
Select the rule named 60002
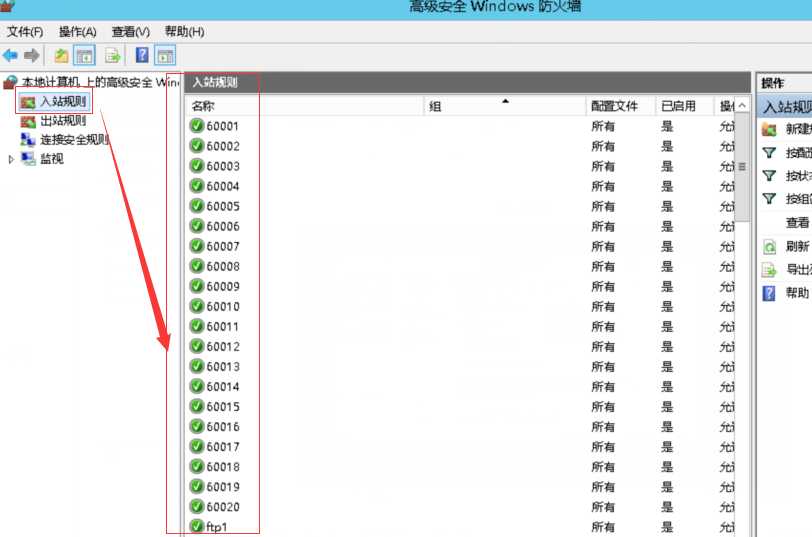[223, 147]
